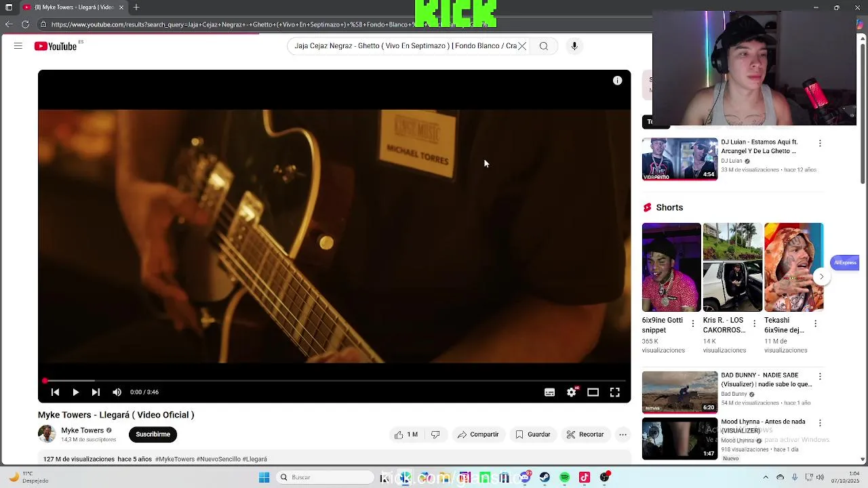
Task: Open options for Bad Bunny video
Action: [x=820, y=376]
